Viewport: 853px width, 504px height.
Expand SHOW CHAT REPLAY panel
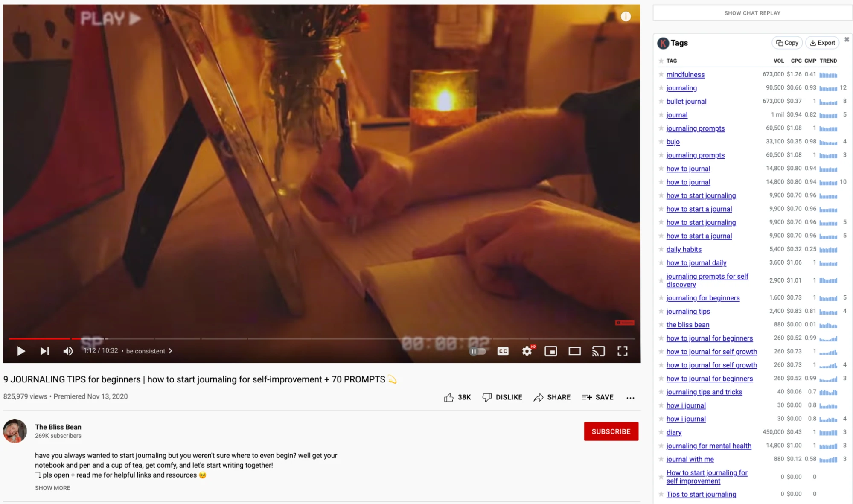click(x=751, y=13)
